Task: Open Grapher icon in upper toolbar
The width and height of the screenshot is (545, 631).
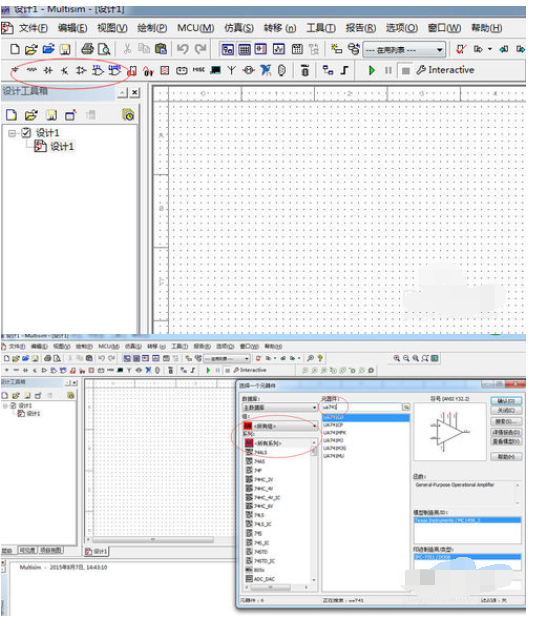Action: (x=279, y=49)
